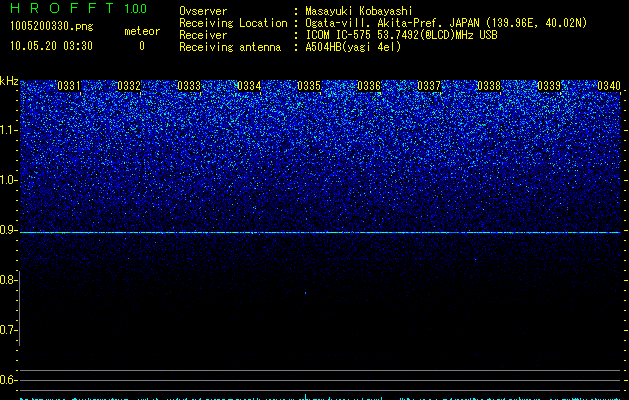629x400 pixels.
Task: Click time marker 0335
Action: [309, 86]
